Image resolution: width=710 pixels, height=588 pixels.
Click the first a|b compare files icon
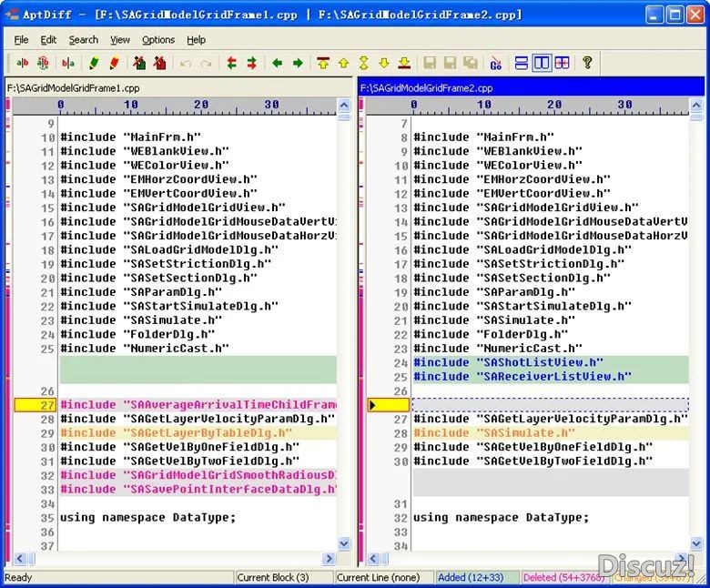(x=22, y=63)
